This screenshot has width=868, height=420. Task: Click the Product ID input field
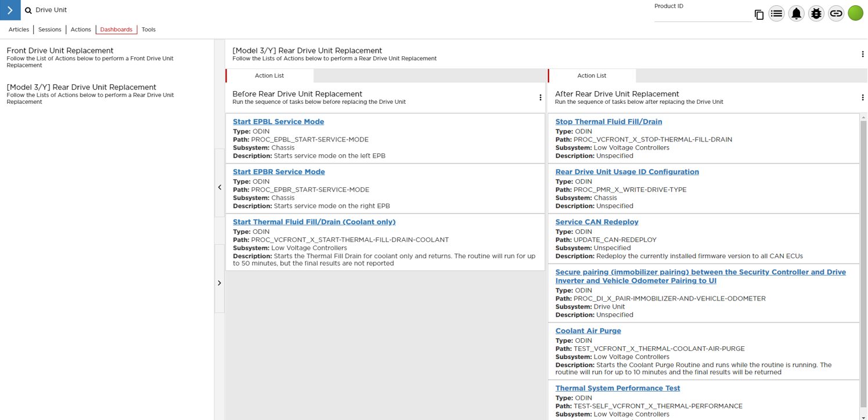(x=703, y=16)
